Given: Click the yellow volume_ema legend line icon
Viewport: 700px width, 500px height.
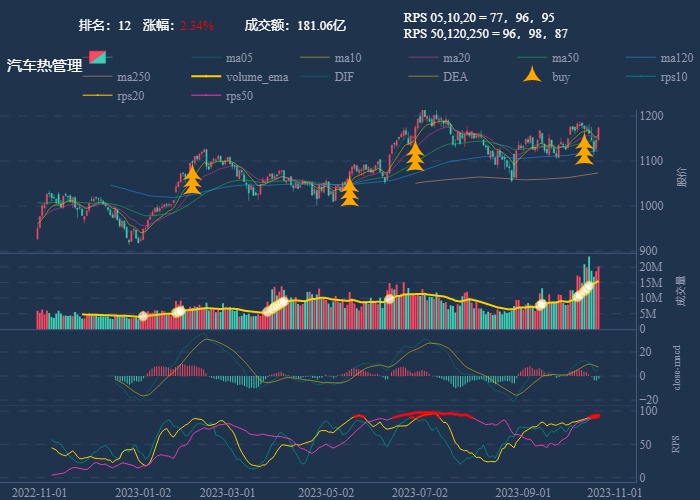Looking at the screenshot, I should pos(206,77).
